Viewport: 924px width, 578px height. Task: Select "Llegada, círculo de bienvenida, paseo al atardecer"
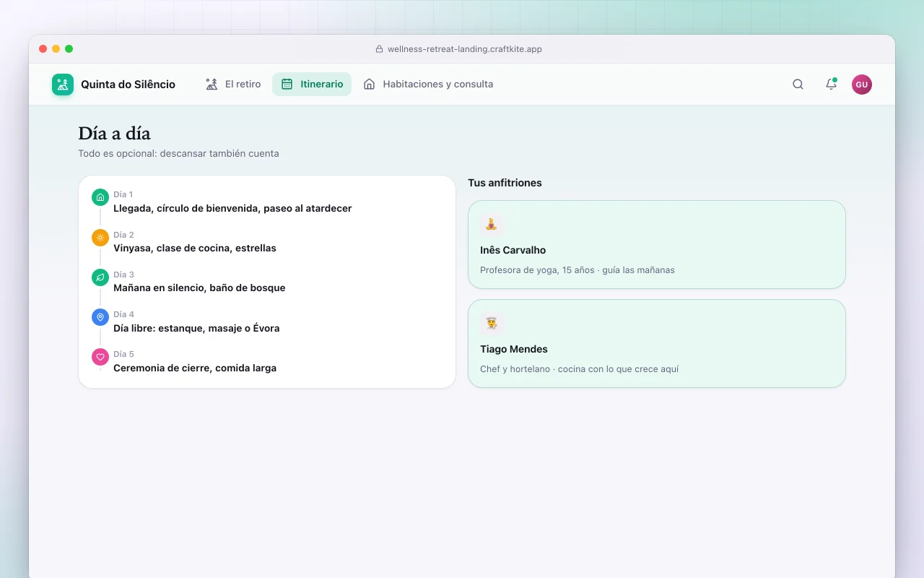point(232,208)
